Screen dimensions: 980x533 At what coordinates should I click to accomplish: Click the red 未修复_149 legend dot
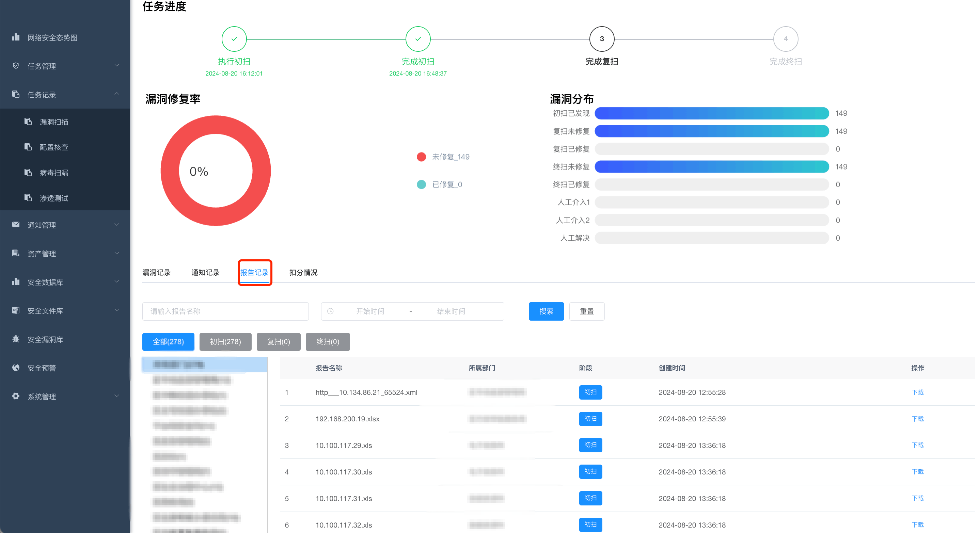coord(421,157)
